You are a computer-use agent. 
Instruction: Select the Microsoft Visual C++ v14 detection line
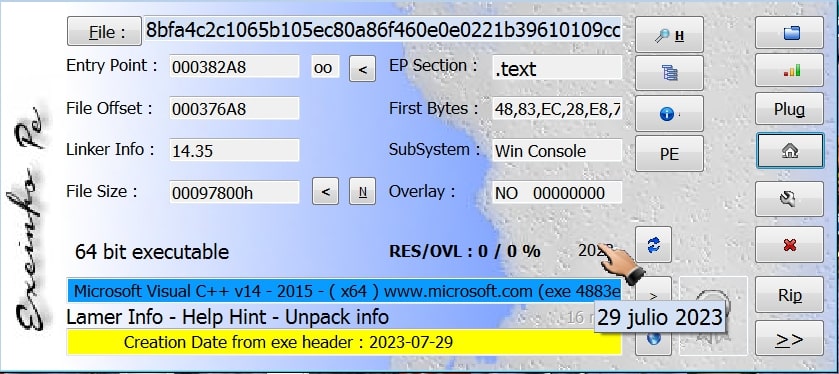[x=344, y=291]
